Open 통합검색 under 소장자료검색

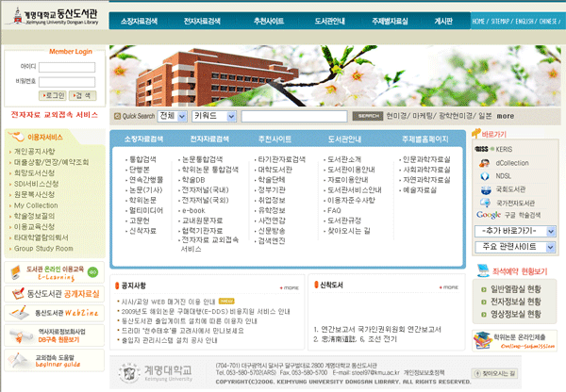click(x=142, y=159)
